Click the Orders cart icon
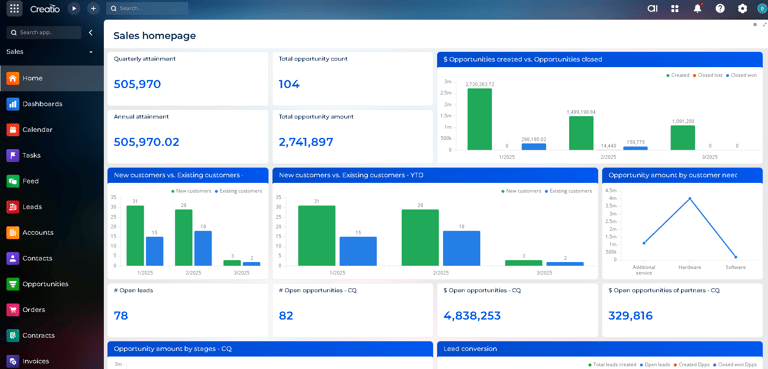The image size is (768, 369). 13,310
